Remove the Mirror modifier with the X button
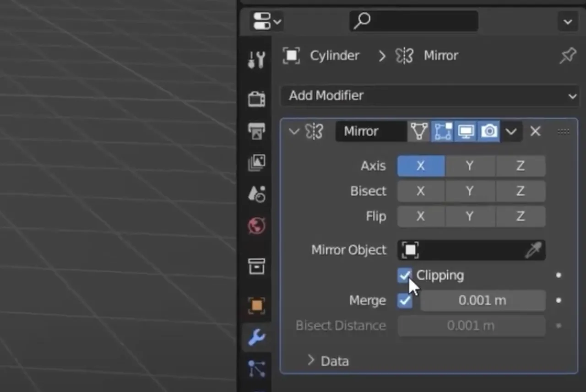The height and width of the screenshot is (392, 586). (535, 131)
